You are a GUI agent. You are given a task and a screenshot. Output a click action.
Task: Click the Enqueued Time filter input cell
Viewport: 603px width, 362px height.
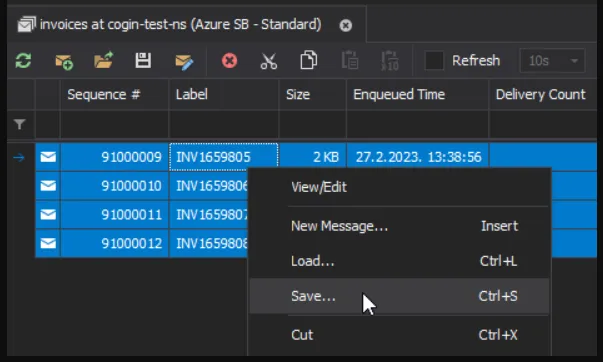[x=417, y=124]
